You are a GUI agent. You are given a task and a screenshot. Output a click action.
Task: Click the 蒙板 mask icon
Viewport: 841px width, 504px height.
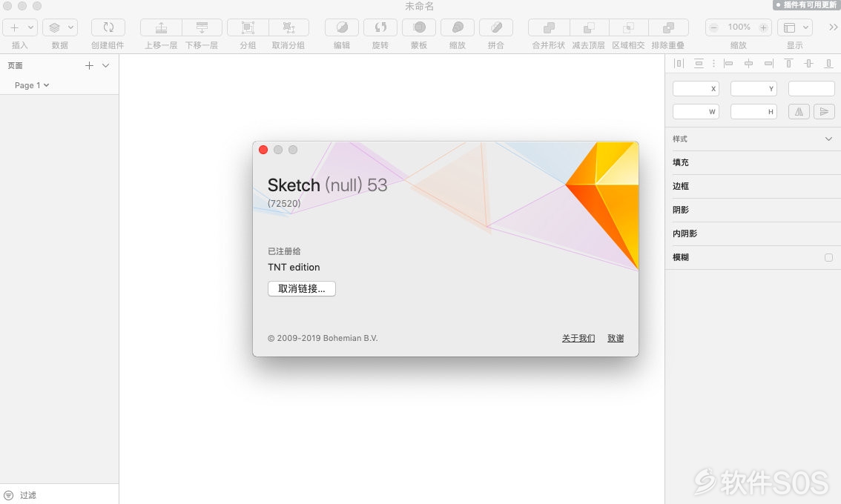coord(419,27)
